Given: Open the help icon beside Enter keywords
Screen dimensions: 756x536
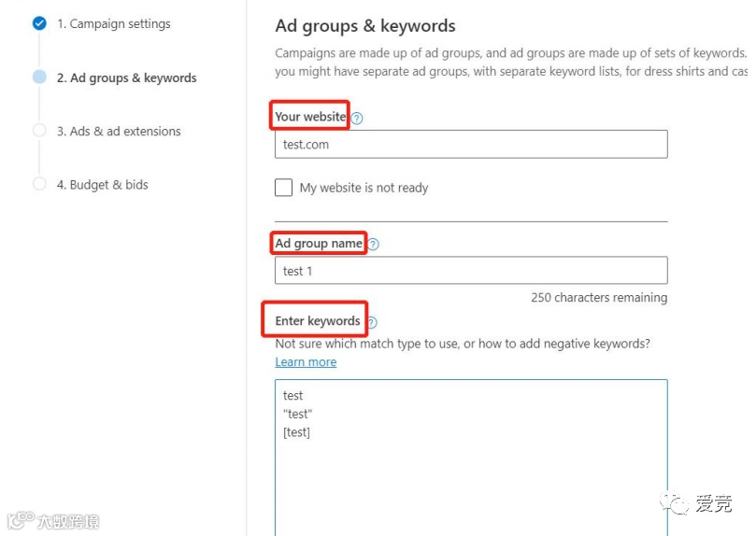Looking at the screenshot, I should tap(371, 322).
